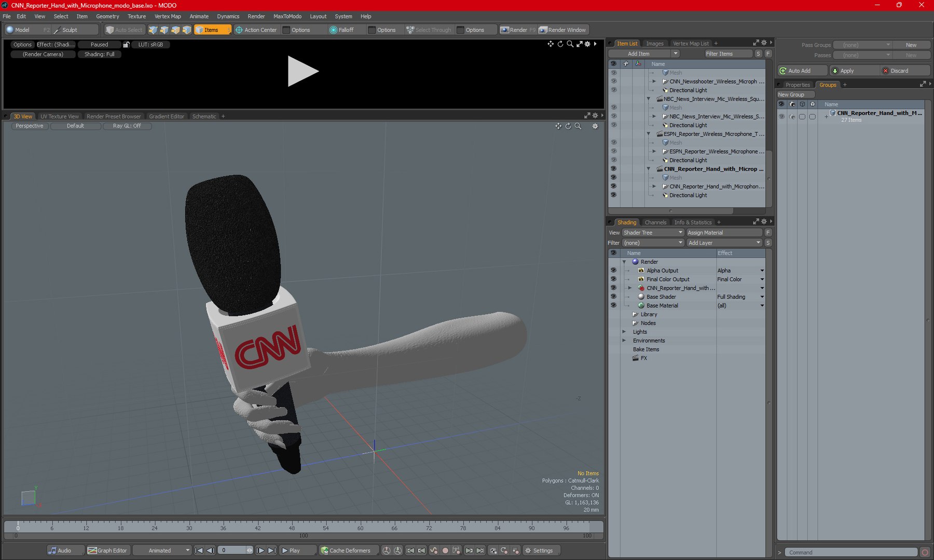Switch to Model layout button
This screenshot has width=934, height=560.
(28, 30)
